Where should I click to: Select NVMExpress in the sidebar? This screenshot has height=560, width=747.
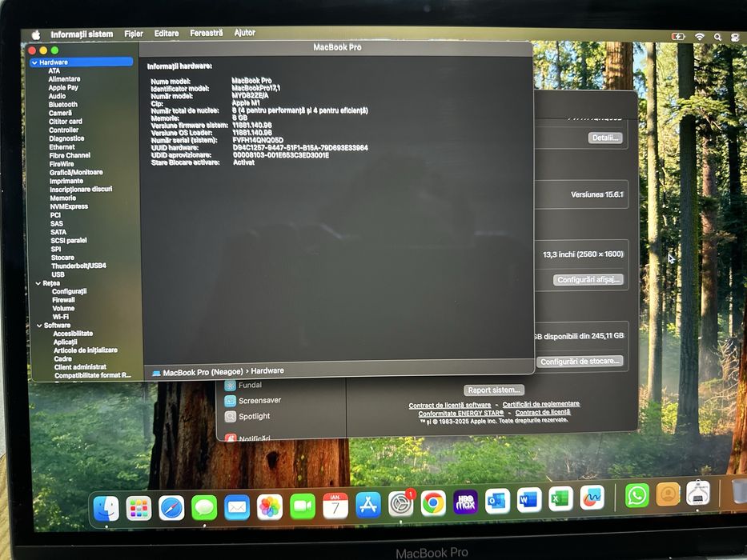69,206
